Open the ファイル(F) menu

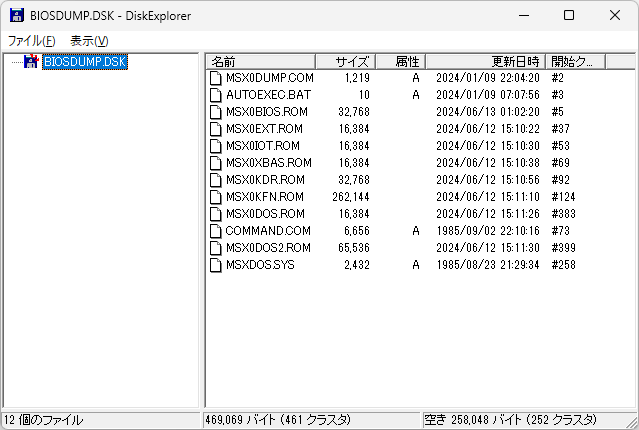(31, 41)
